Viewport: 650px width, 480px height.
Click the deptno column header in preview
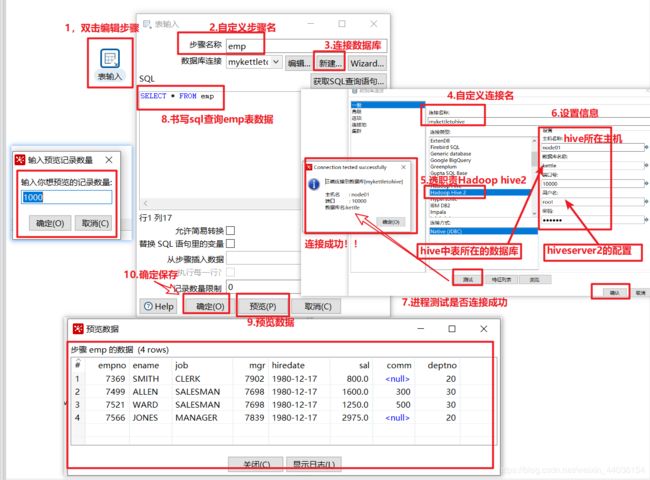[442, 365]
